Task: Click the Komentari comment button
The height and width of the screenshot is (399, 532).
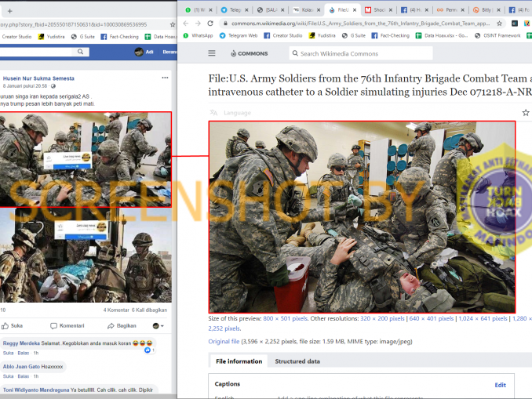Action: point(67,326)
